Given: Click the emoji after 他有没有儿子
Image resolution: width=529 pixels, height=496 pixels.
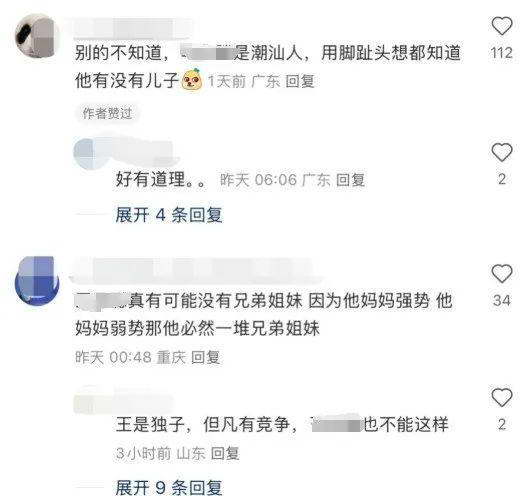Looking at the screenshot, I should coord(192,80).
